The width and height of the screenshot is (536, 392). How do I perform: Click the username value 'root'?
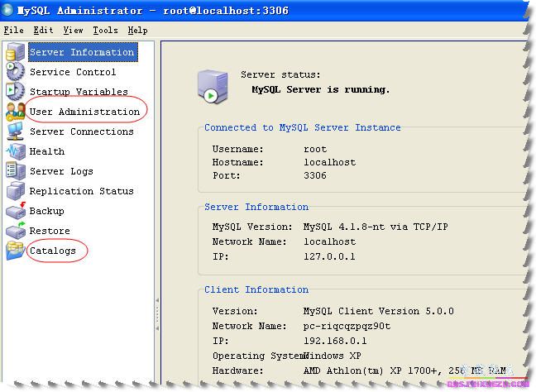click(x=315, y=149)
